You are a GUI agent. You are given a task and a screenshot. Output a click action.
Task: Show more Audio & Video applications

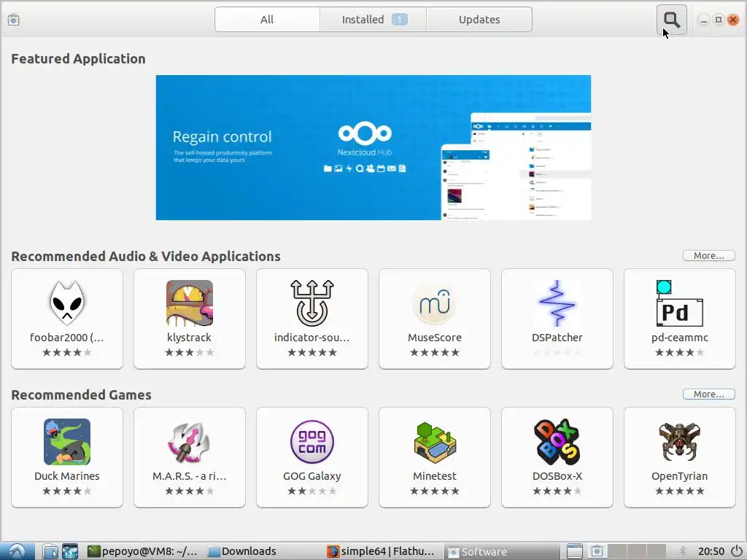click(708, 256)
